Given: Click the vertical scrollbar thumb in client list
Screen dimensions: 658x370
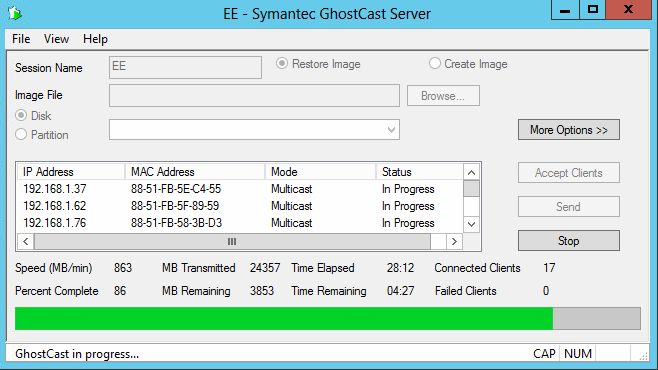Looking at the screenshot, I should (471, 188).
